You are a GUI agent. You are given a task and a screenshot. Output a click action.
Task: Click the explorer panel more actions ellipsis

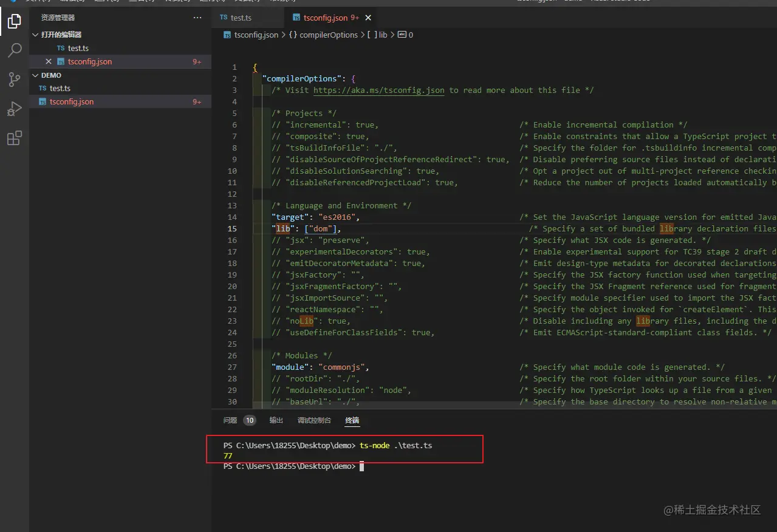click(x=197, y=18)
